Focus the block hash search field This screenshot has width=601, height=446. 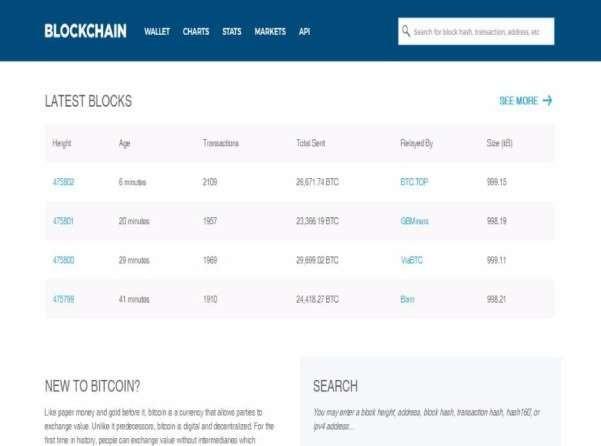(480, 32)
